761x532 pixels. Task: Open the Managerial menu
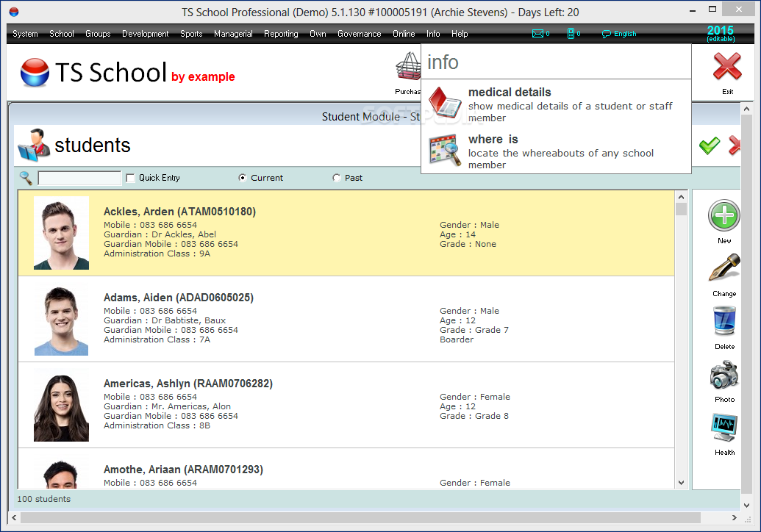coord(233,34)
